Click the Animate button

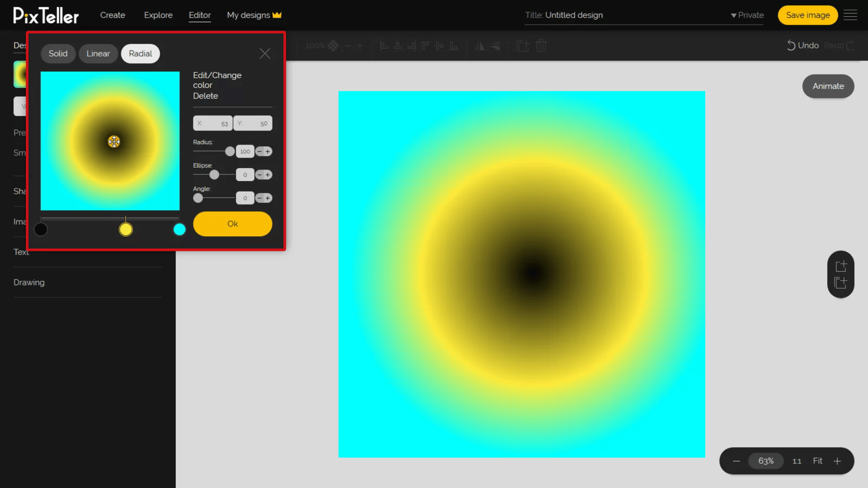tap(827, 86)
